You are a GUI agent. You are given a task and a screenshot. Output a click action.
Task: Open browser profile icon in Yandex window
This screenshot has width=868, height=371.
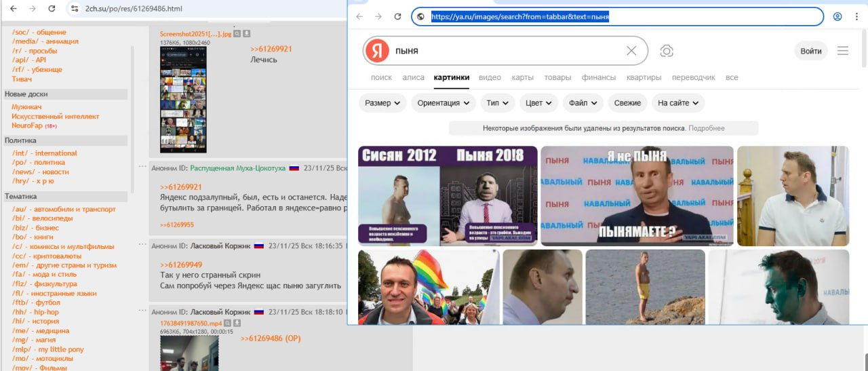tap(837, 16)
